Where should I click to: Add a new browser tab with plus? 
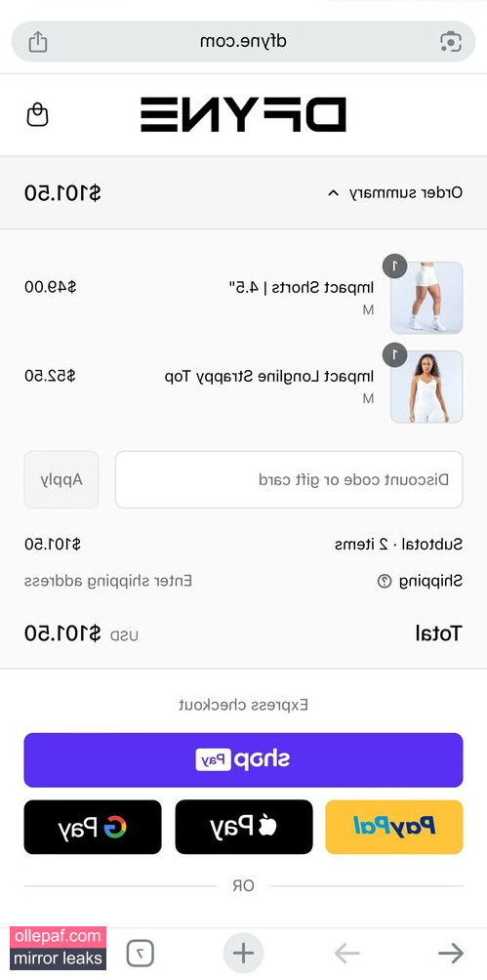click(243, 954)
